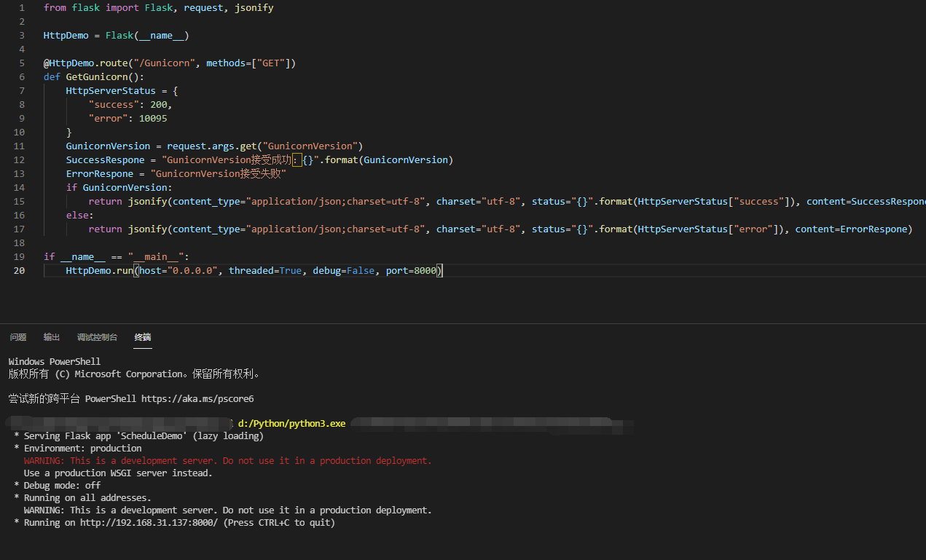Image resolution: width=926 pixels, height=560 pixels.
Task: Open the 输出 (Output) panel tab
Action: click(52, 337)
